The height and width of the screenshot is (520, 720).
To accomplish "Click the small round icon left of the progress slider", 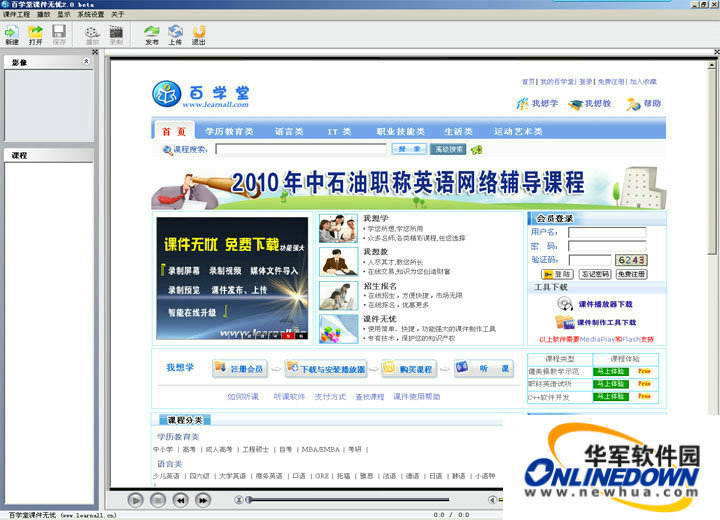I will click(x=238, y=499).
